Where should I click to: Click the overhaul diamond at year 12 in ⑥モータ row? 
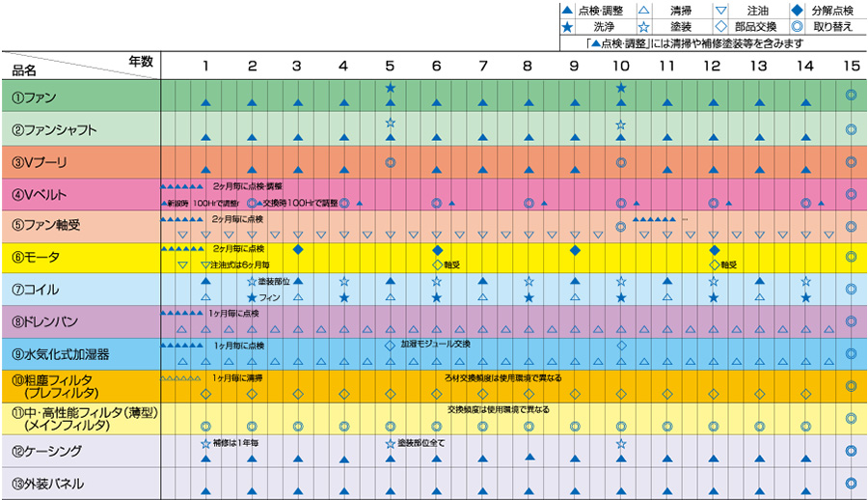[x=714, y=250]
